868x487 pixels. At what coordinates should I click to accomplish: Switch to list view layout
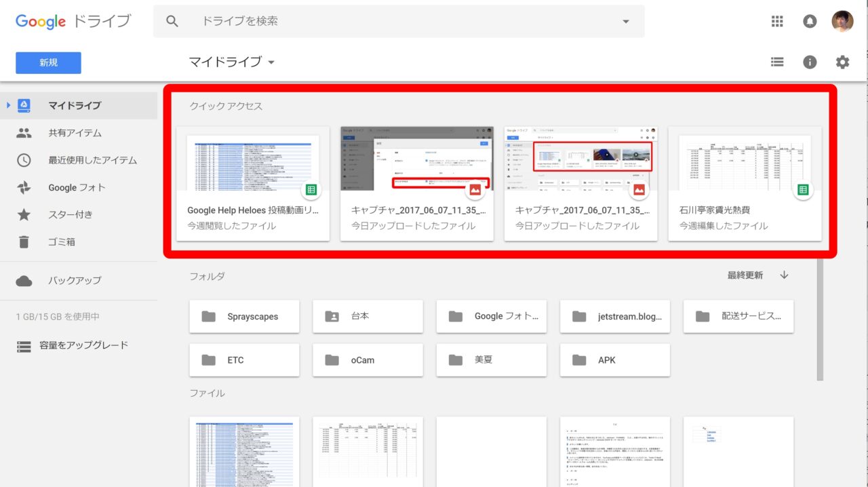click(777, 62)
